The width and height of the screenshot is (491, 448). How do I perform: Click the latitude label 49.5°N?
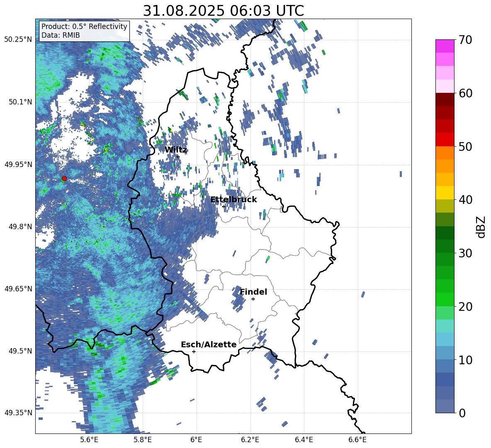(20, 351)
